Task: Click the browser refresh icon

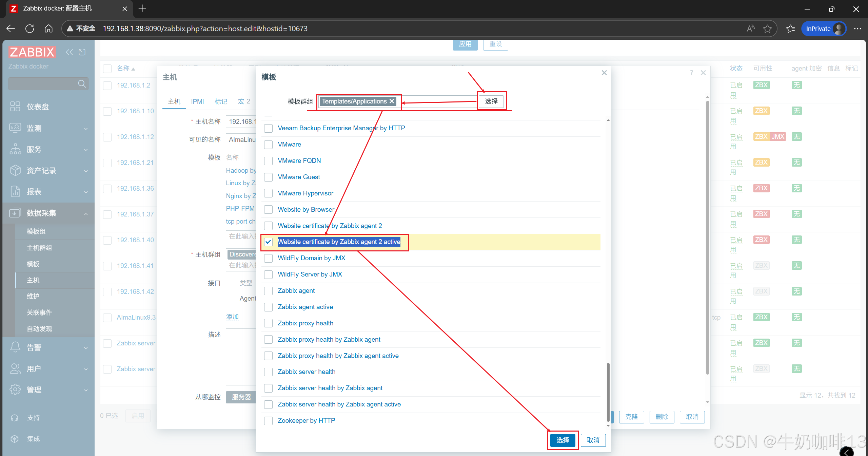Action: (x=29, y=28)
